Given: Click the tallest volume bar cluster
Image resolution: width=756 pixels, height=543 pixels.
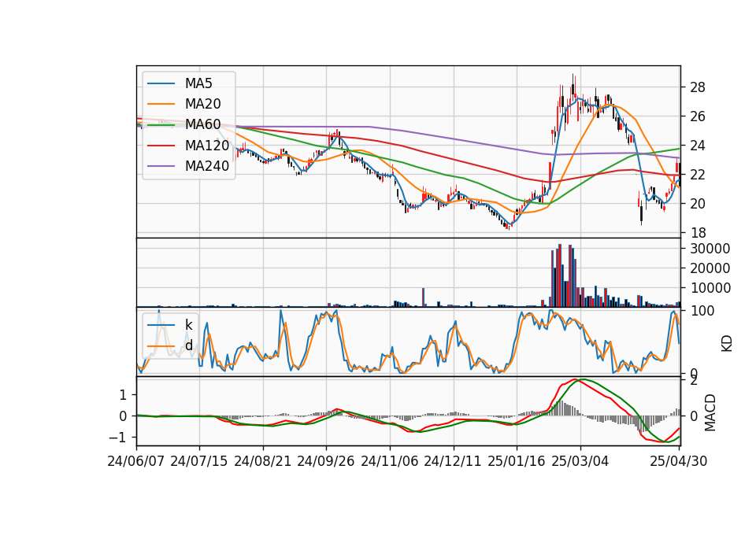Looking at the screenshot, I should 564,275.
